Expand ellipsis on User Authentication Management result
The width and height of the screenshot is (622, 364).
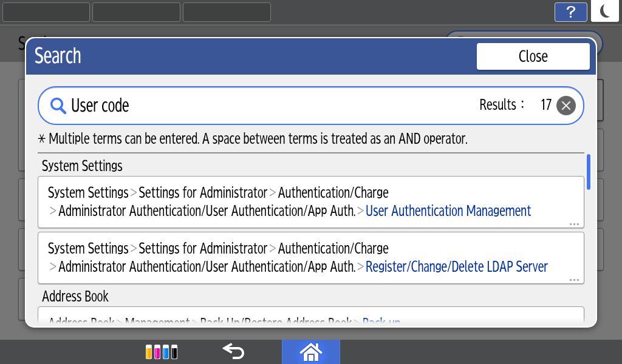[573, 224]
